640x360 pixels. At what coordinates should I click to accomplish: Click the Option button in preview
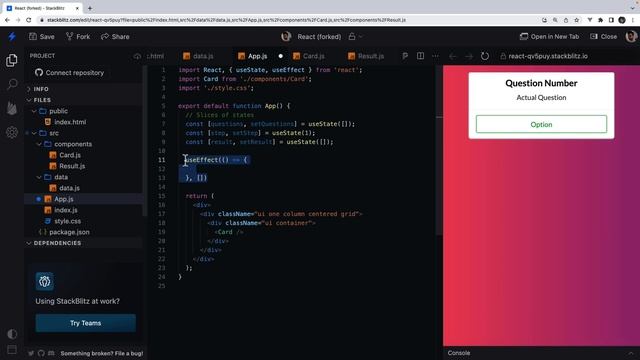541,124
